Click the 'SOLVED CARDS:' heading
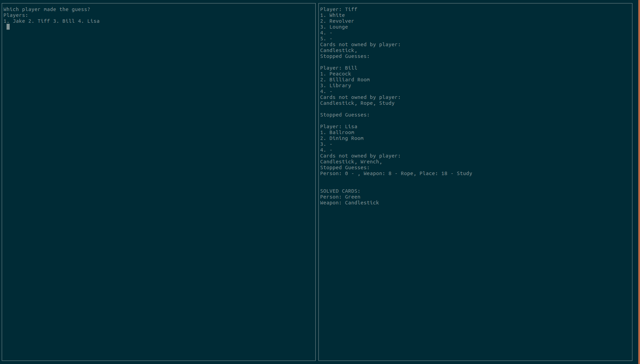The width and height of the screenshot is (640, 364). click(340, 191)
